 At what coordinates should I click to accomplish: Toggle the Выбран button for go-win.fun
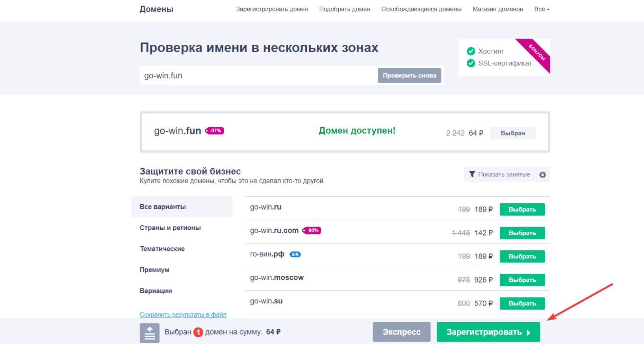(x=513, y=133)
